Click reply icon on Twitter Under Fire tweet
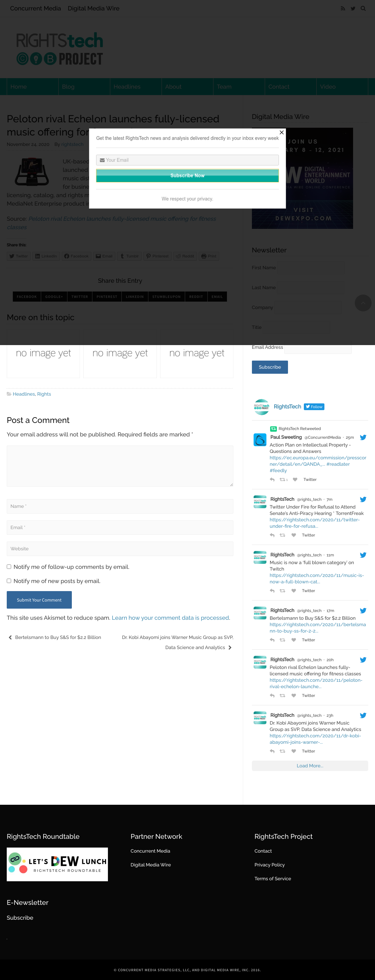 coord(272,535)
